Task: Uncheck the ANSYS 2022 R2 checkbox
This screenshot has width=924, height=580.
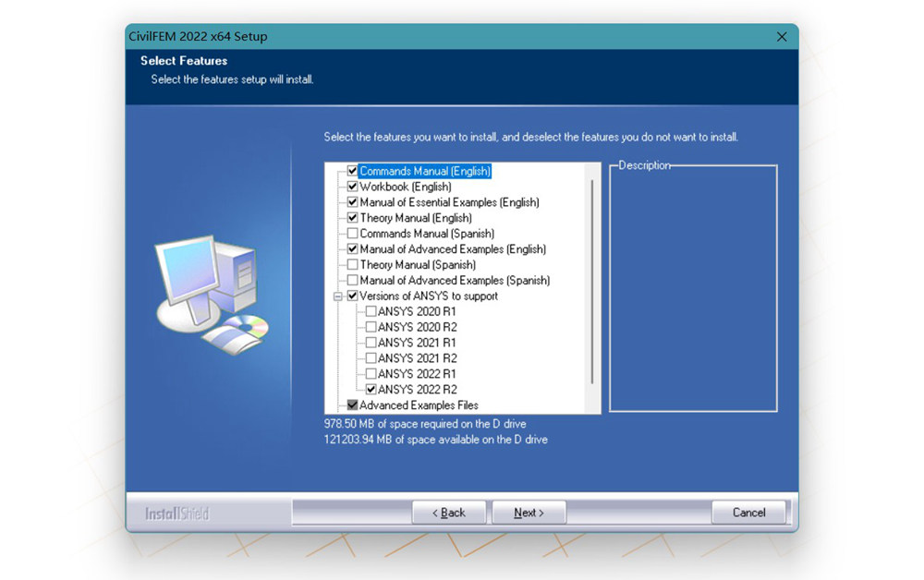Action: (x=371, y=389)
